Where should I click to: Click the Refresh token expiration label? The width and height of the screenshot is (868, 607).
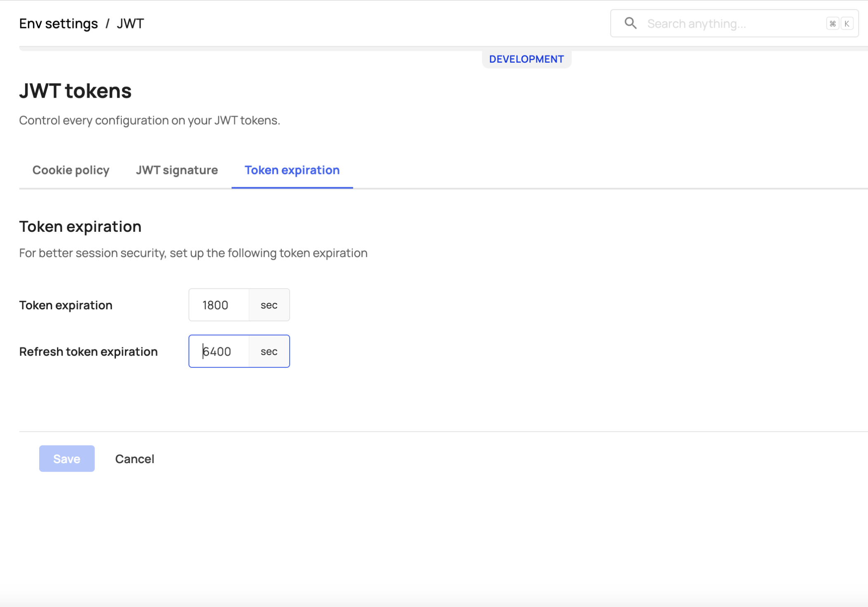tap(88, 351)
